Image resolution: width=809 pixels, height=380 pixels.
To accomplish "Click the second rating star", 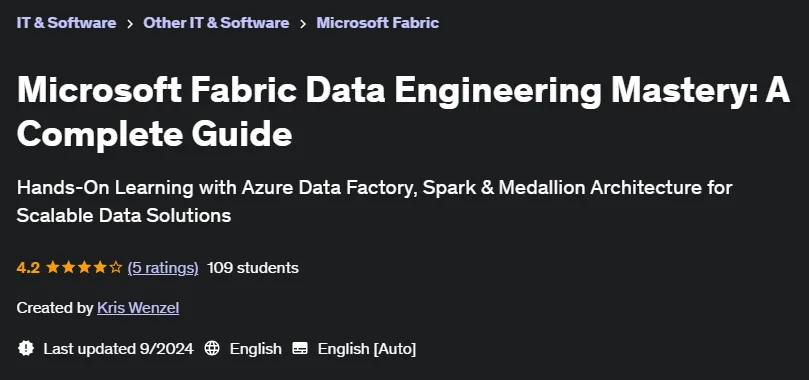I will (x=68, y=267).
